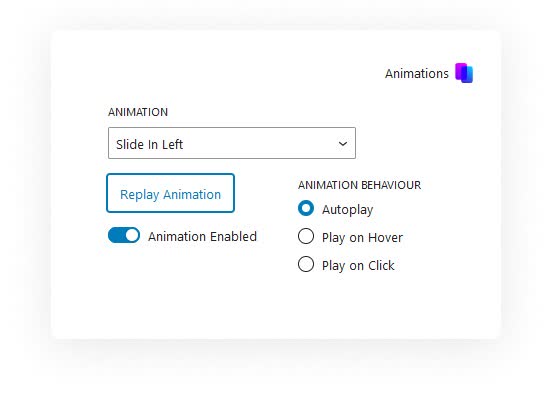This screenshot has height=396, width=552.
Task: Click the Animation Enabled label text
Action: pyautogui.click(x=202, y=237)
